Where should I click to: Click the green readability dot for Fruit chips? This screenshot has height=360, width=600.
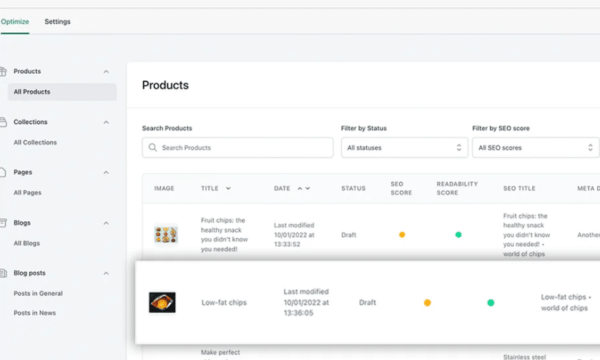click(458, 235)
